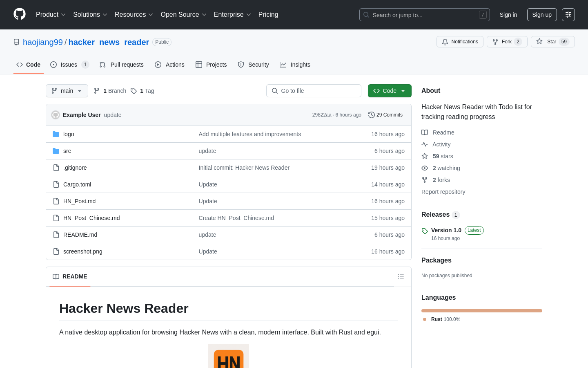Screen dimensions: 588x368
Task: Open Notifications sign-in prompt
Action: click(460, 42)
